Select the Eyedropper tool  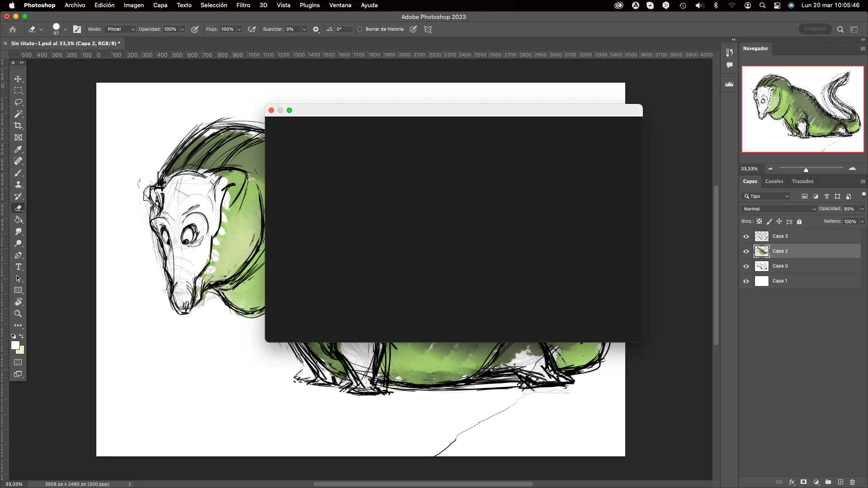coord(18,149)
